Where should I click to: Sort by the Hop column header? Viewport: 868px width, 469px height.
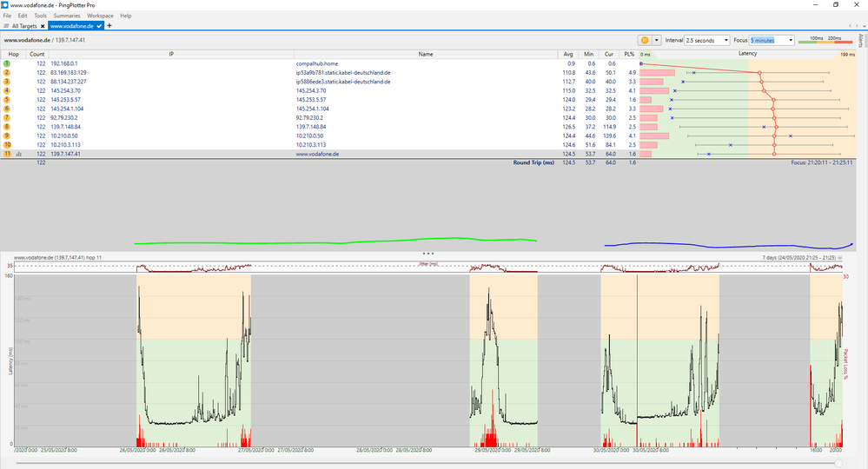pos(13,54)
